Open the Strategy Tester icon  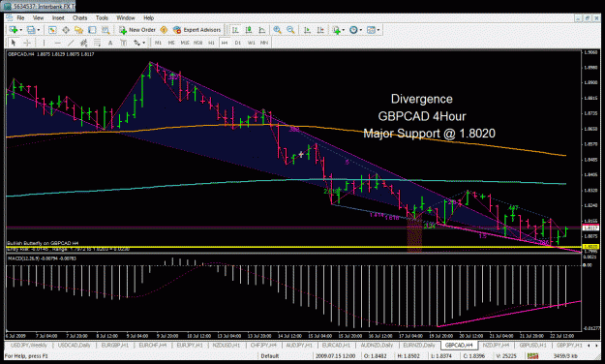pyautogui.click(x=106, y=30)
